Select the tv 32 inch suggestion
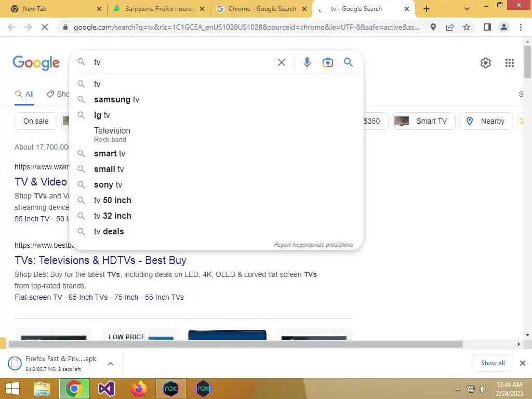Screen dimensions: 532x399 pos(216,216)
